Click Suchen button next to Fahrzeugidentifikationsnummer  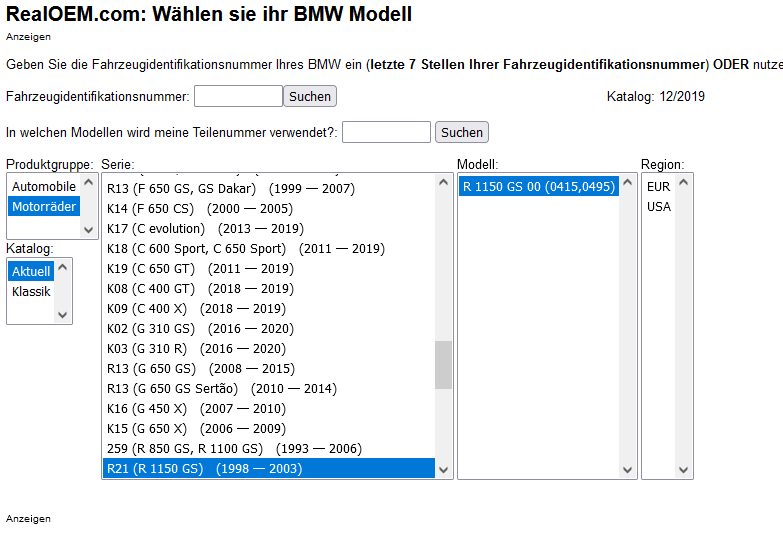pos(310,96)
